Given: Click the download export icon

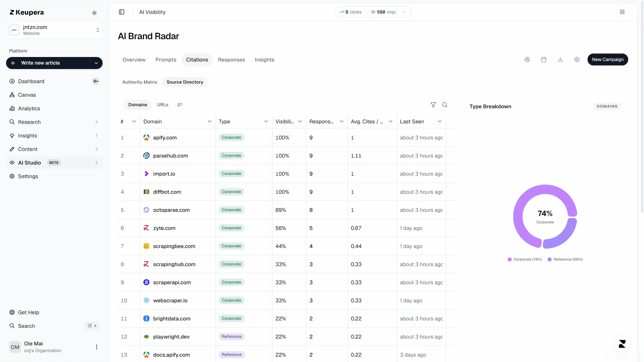Looking at the screenshot, I should [x=560, y=60].
